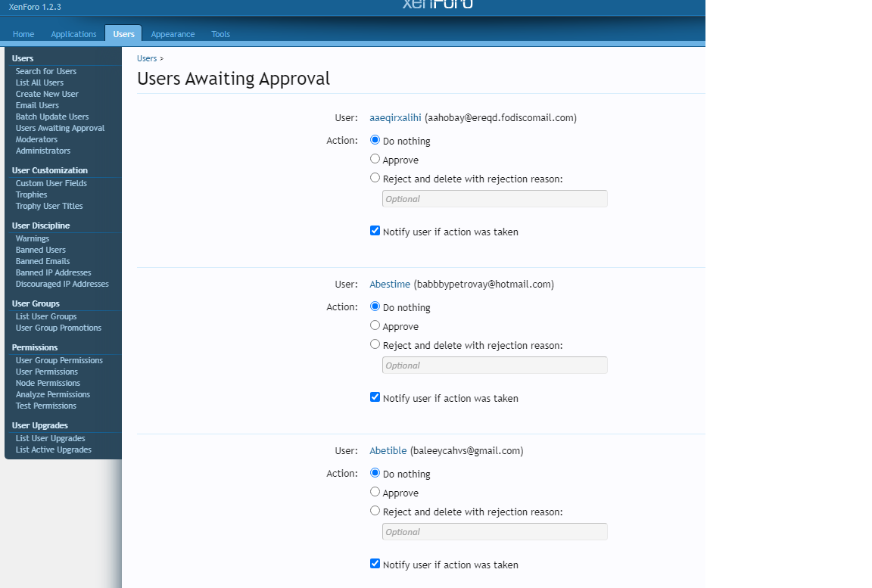Toggle Notify user checkbox for Abetible
872x588 pixels.
375,564
